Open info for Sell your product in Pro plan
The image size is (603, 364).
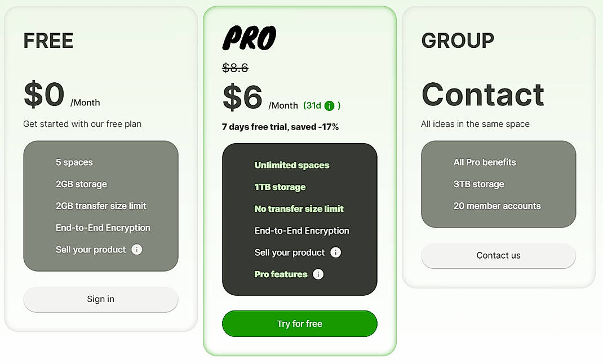pyautogui.click(x=336, y=252)
